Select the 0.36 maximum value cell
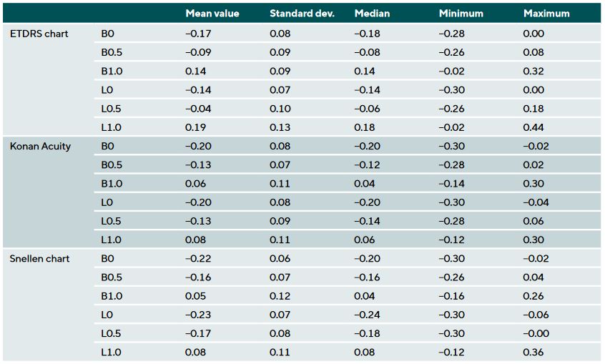Viewport: 605px width, 364px height. point(533,352)
